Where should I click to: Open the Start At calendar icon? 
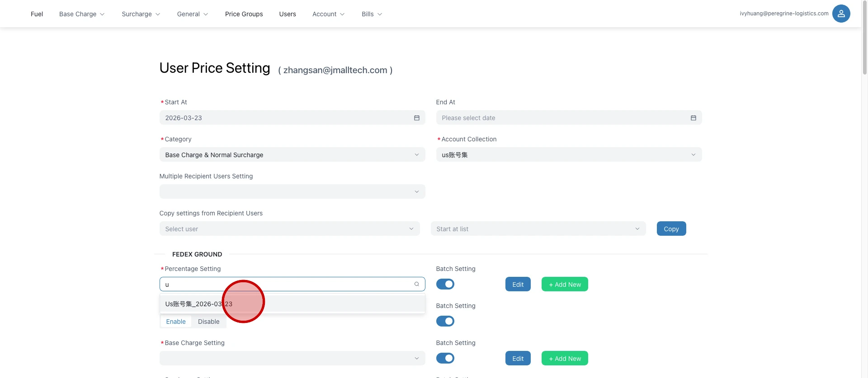click(x=416, y=118)
